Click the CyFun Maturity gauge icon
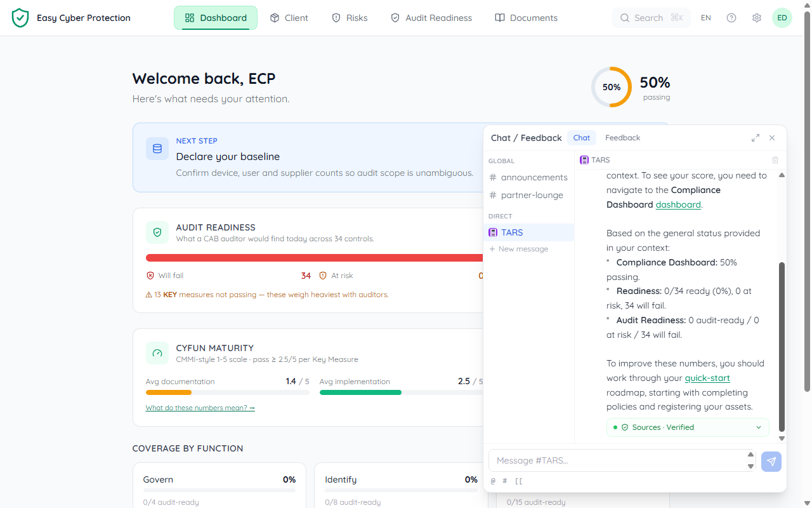 pos(157,353)
